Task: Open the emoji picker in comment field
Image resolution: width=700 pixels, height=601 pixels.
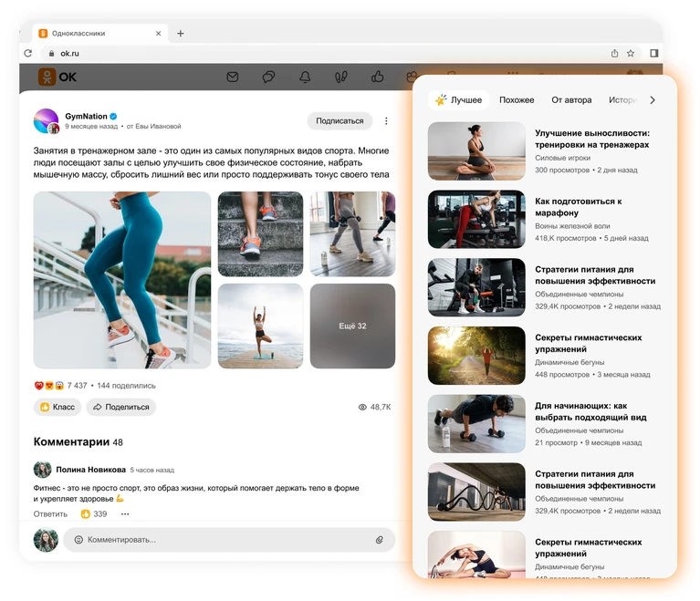Action: point(78,539)
